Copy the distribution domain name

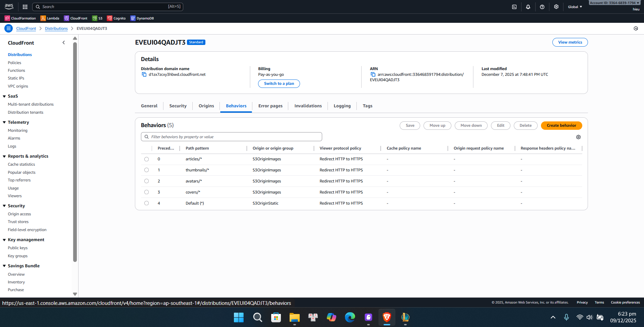pos(144,74)
